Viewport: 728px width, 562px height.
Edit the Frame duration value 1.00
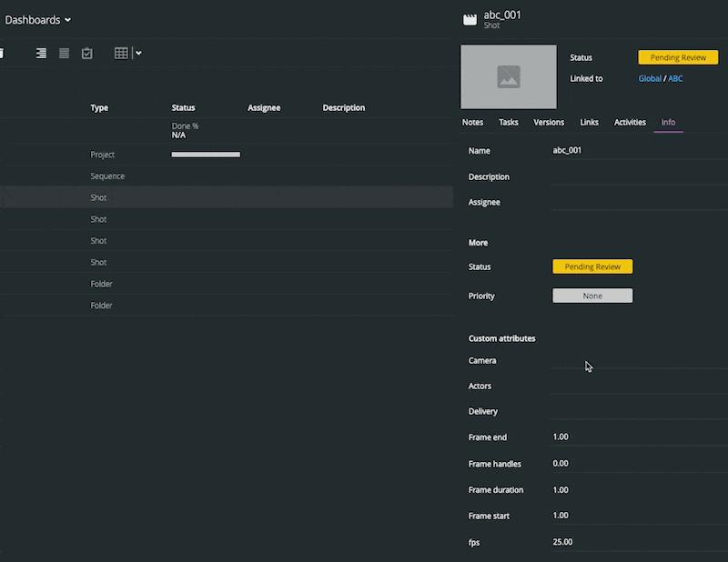coord(639,490)
